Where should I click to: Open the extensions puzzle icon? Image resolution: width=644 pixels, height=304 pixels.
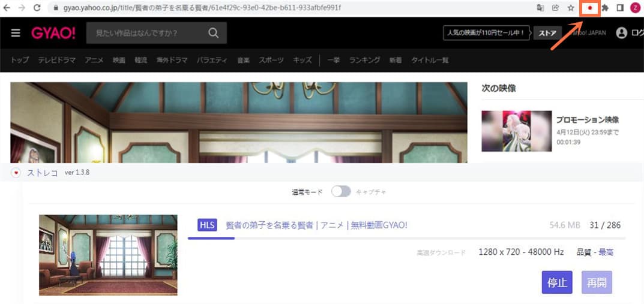point(605,8)
